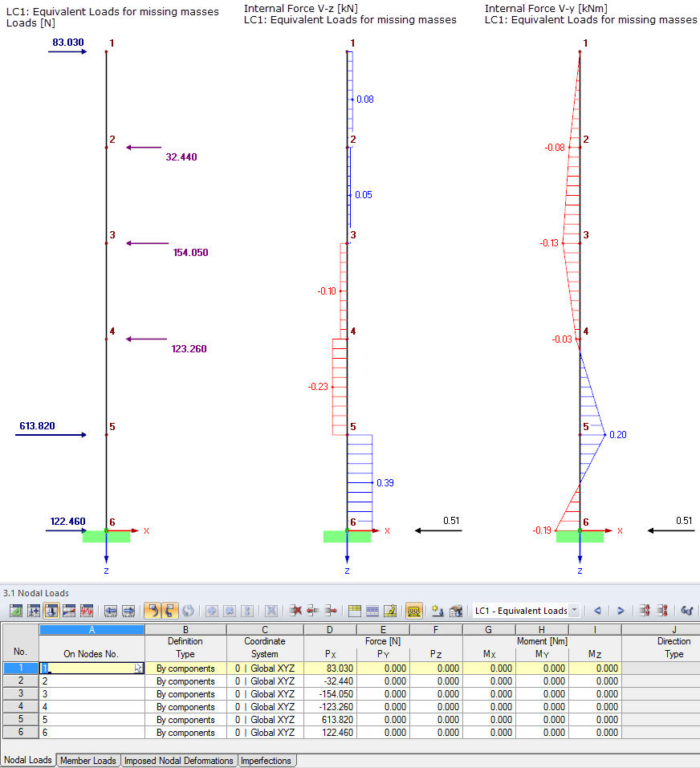Select the Px cell showing -154.050
This screenshot has width=700, height=768.
click(x=330, y=693)
